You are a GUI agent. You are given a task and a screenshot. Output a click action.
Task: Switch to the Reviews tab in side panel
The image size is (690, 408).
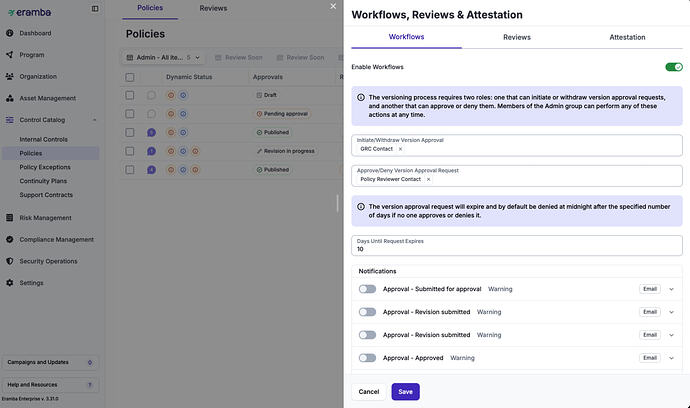(517, 37)
